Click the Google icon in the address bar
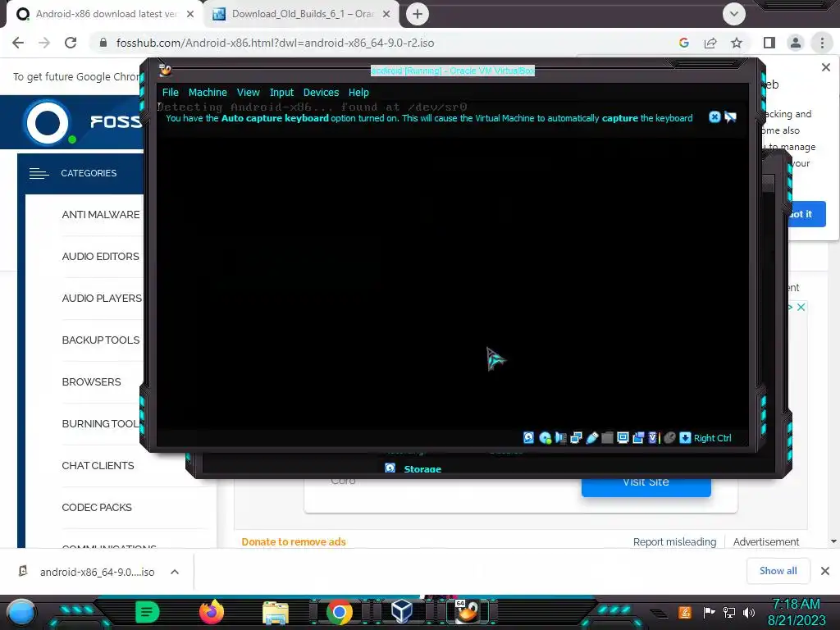Screen dimensions: 840x630 [x=684, y=43]
